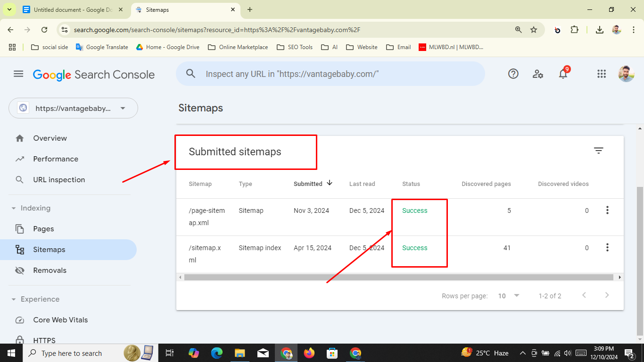Click the URL inspection search icon
Screen dimensions: 644x362
(x=190, y=74)
